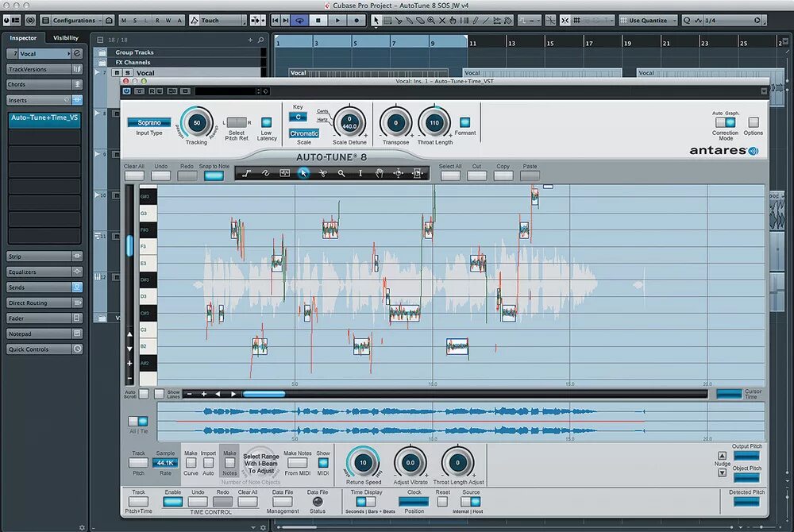Mute the Vocal track with M

117,73
